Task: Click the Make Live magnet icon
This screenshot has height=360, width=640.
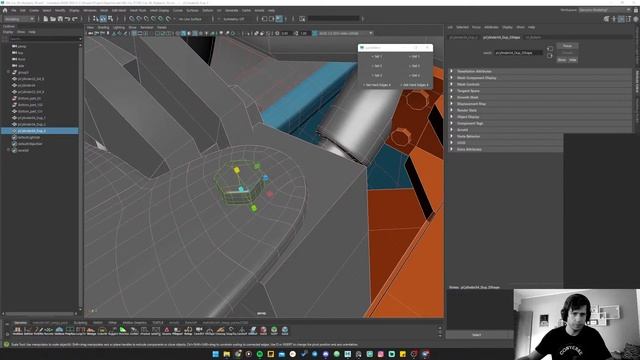Action: pyautogui.click(x=168, y=19)
